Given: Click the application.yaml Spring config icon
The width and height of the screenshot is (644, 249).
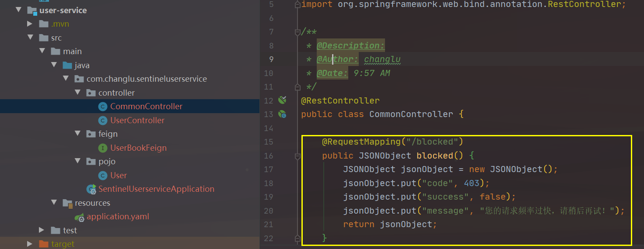Looking at the screenshot, I should click(x=79, y=217).
